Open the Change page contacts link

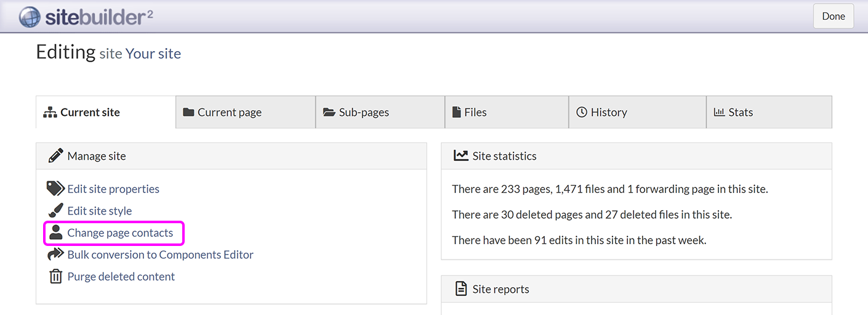coord(120,233)
